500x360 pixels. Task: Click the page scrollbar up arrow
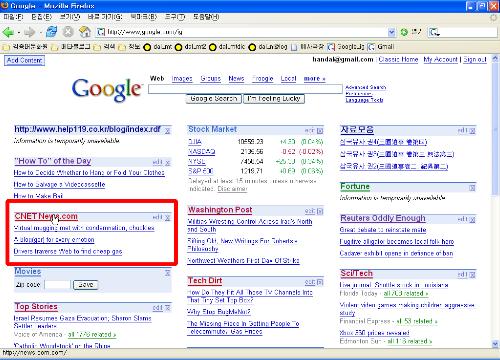tap(495, 59)
